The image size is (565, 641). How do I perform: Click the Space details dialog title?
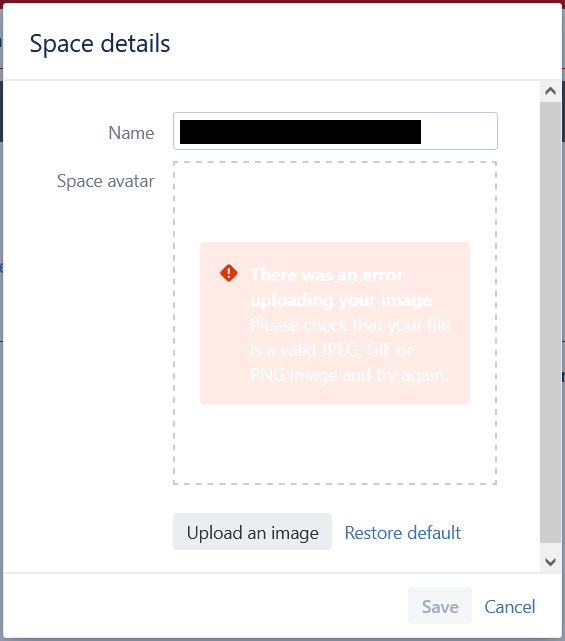click(100, 44)
